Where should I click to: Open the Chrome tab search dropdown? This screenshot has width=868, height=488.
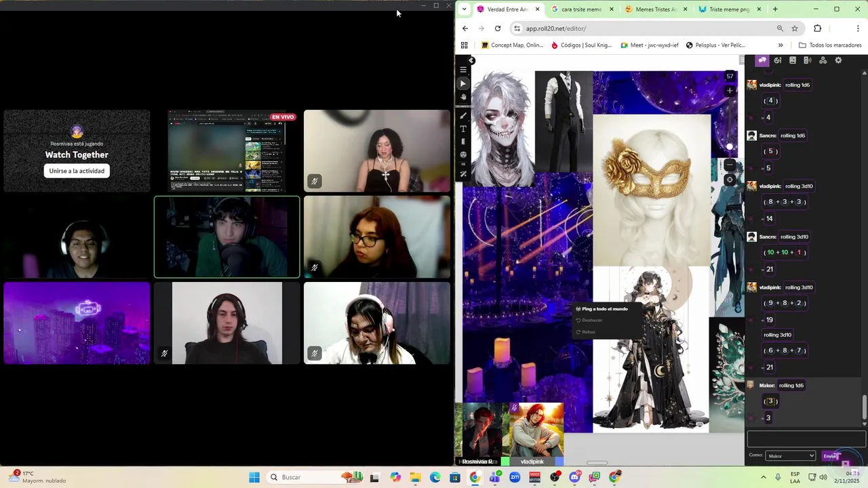click(x=464, y=9)
